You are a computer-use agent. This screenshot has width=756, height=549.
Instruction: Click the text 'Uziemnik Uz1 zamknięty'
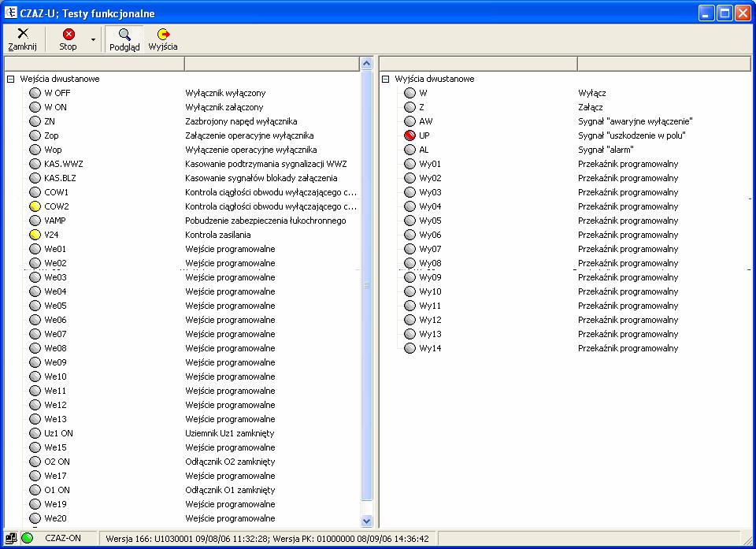[x=229, y=433]
